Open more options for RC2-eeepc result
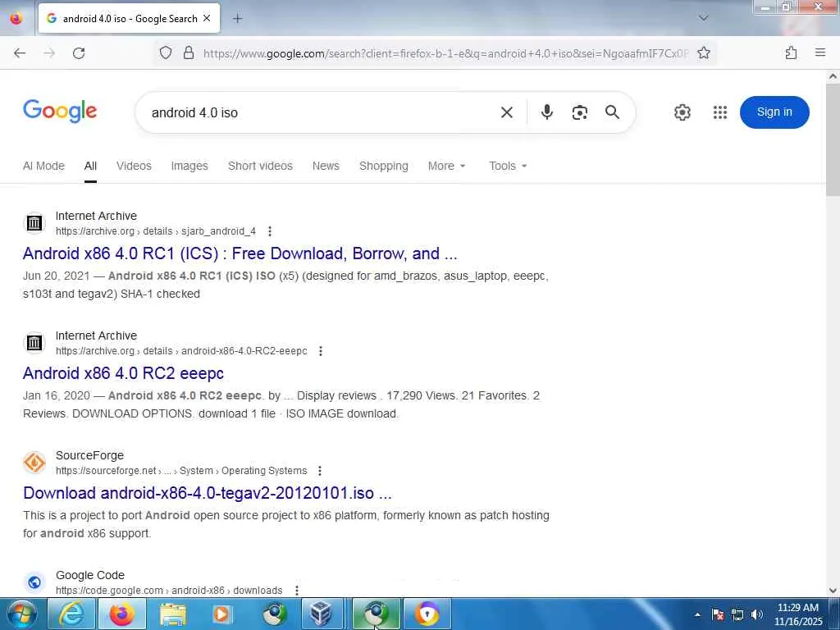 pyautogui.click(x=321, y=351)
